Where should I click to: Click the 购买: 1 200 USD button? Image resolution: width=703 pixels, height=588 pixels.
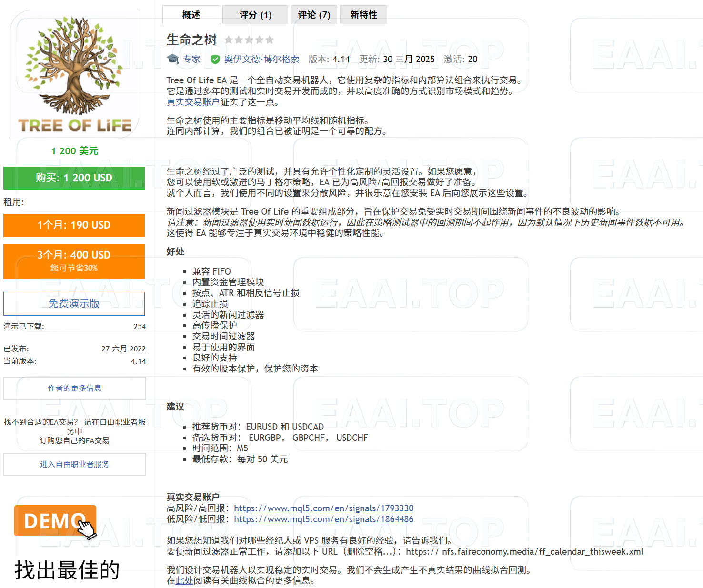tap(74, 178)
